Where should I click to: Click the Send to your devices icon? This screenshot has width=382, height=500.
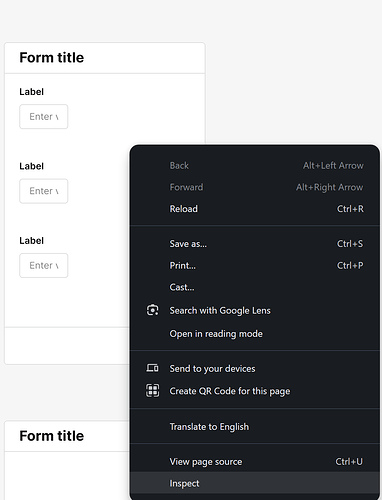click(x=153, y=368)
